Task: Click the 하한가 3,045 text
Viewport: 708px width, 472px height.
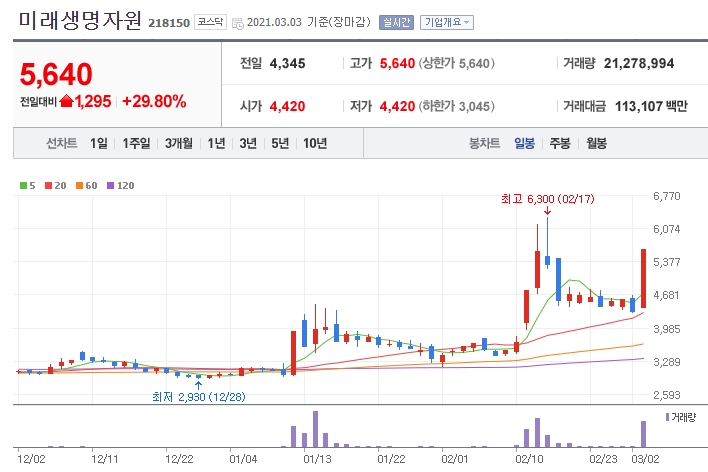Action: click(456, 107)
